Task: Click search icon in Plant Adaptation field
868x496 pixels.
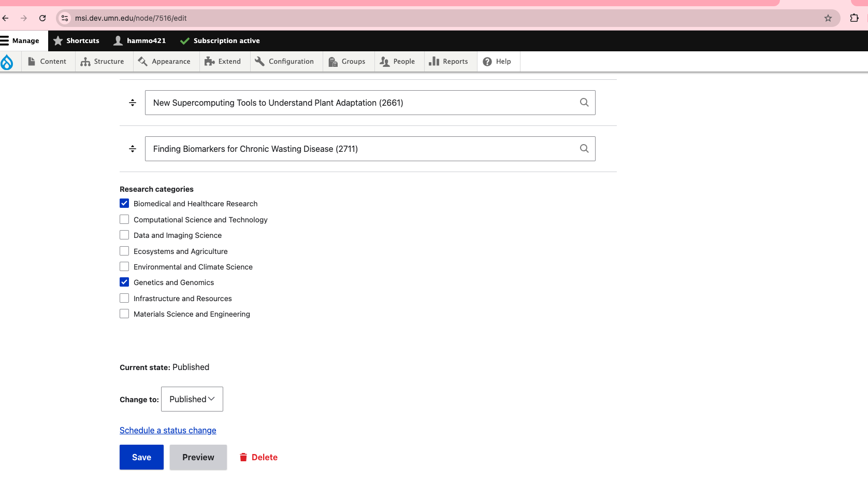Action: tap(584, 103)
